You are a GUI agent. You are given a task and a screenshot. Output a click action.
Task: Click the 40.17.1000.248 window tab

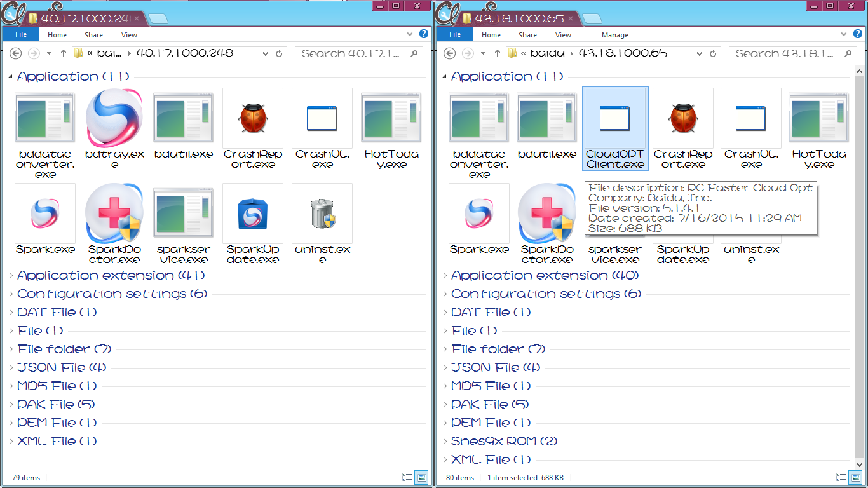(85, 18)
